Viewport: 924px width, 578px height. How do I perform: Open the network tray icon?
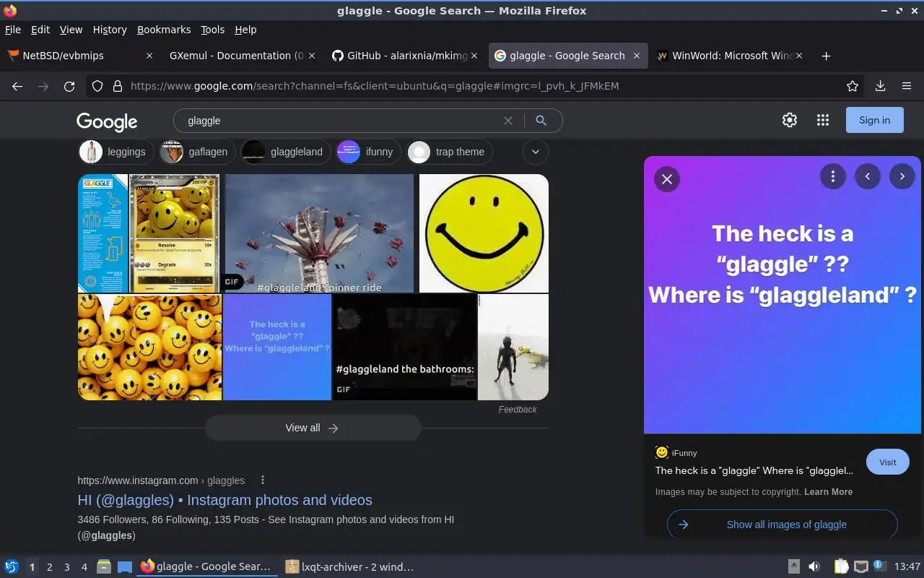point(860,566)
